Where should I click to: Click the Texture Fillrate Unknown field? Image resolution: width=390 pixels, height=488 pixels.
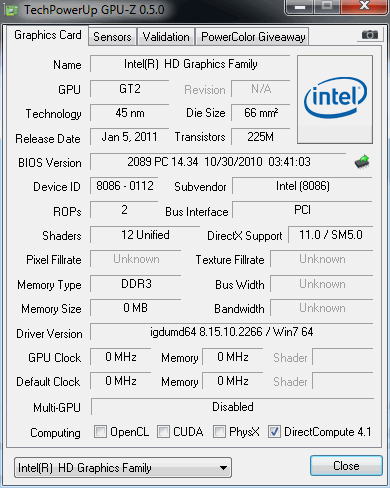(x=322, y=259)
